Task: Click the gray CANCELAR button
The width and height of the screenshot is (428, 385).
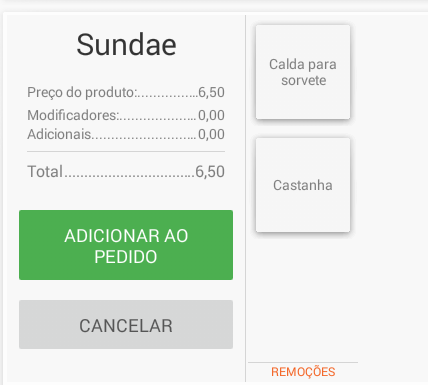Action: coord(126,325)
